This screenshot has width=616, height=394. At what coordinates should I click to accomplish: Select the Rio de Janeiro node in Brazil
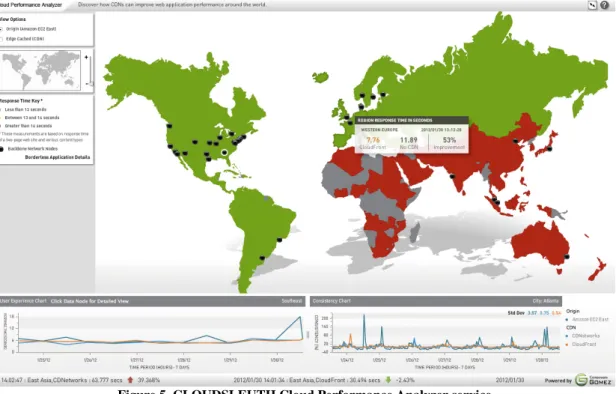pyautogui.click(x=279, y=240)
